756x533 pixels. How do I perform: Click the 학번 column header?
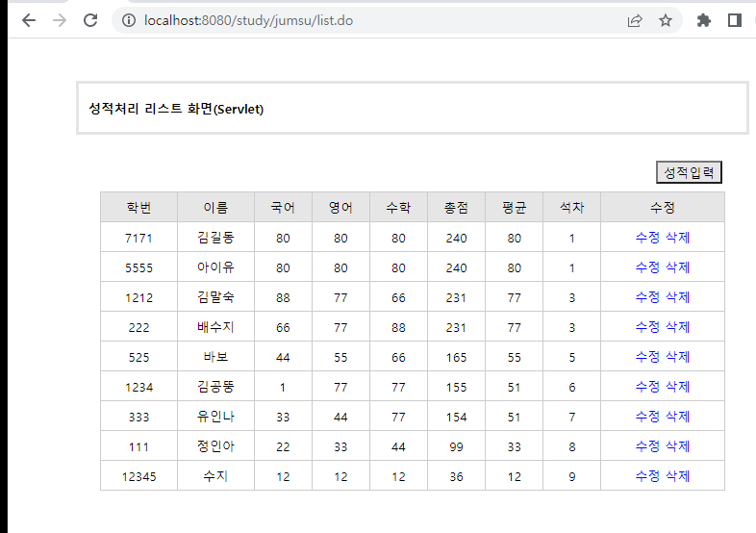[x=139, y=208]
